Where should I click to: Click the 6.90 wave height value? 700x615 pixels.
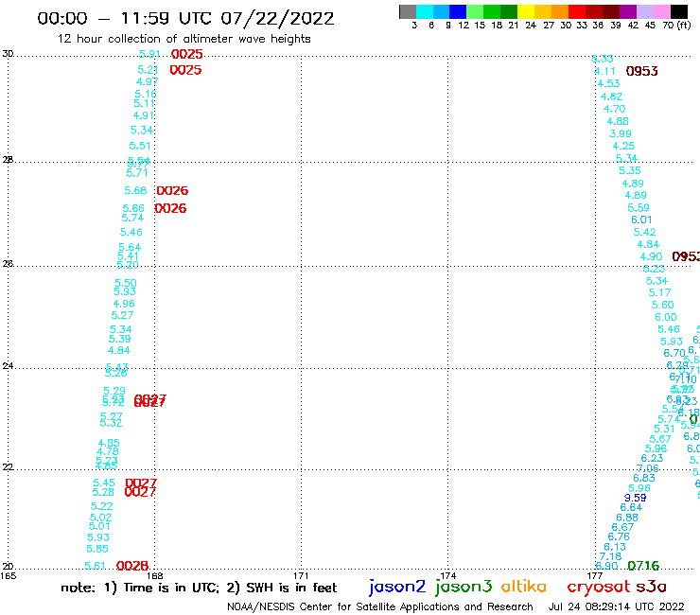[x=606, y=566]
